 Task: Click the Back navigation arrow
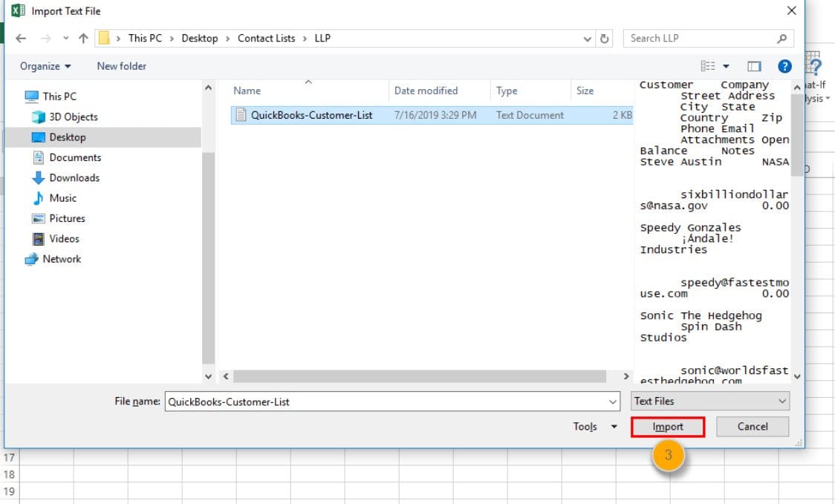[20, 38]
